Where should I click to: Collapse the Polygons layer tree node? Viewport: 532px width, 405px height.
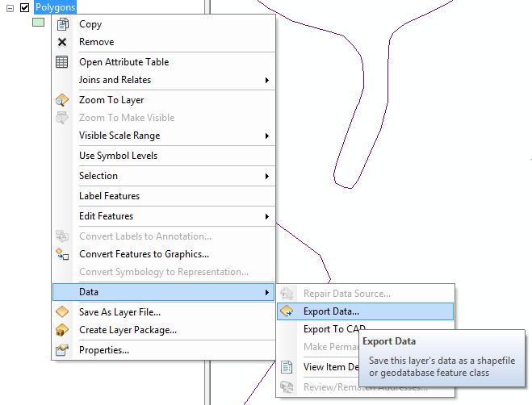coord(10,7)
